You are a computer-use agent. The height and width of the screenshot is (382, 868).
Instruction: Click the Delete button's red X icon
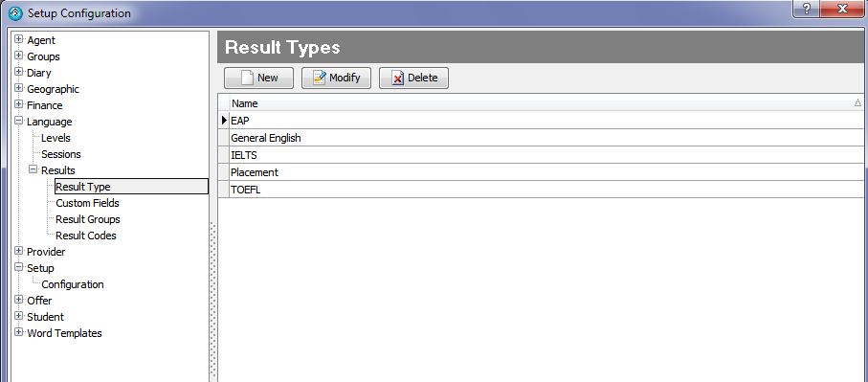(x=397, y=79)
